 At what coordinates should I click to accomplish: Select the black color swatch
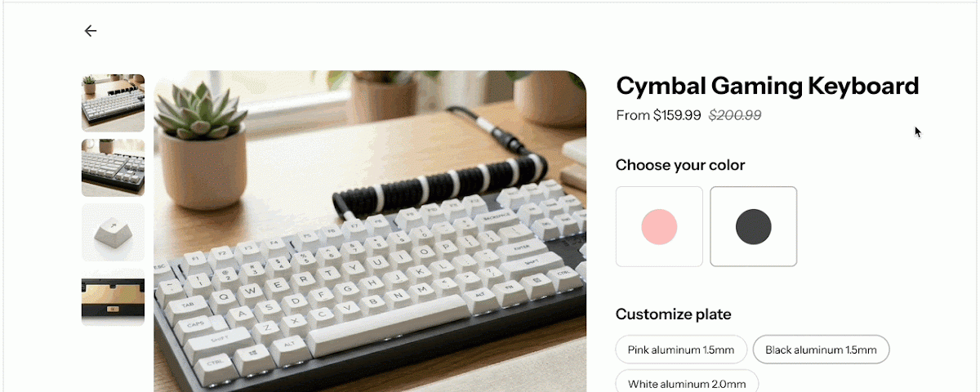753,226
